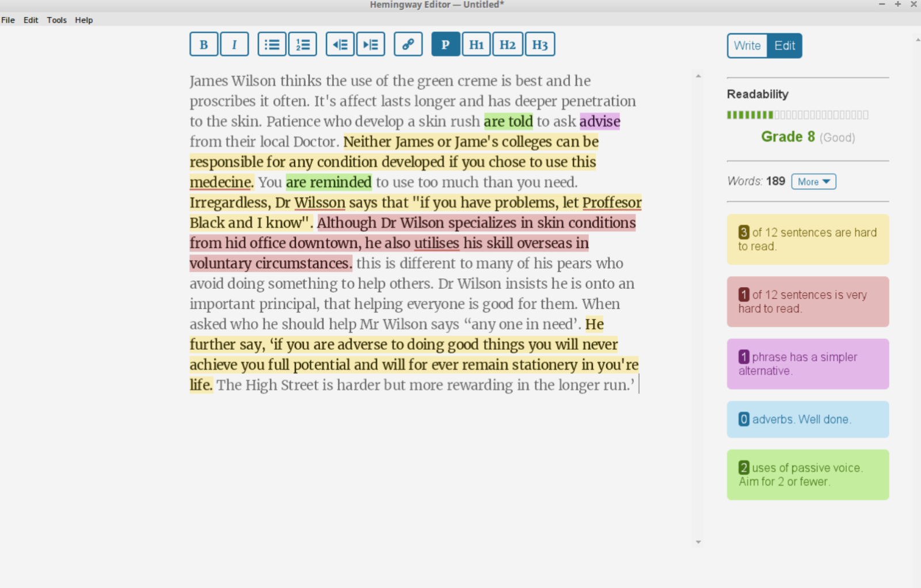Click the indent button
The image size is (921, 588).
tap(371, 44)
